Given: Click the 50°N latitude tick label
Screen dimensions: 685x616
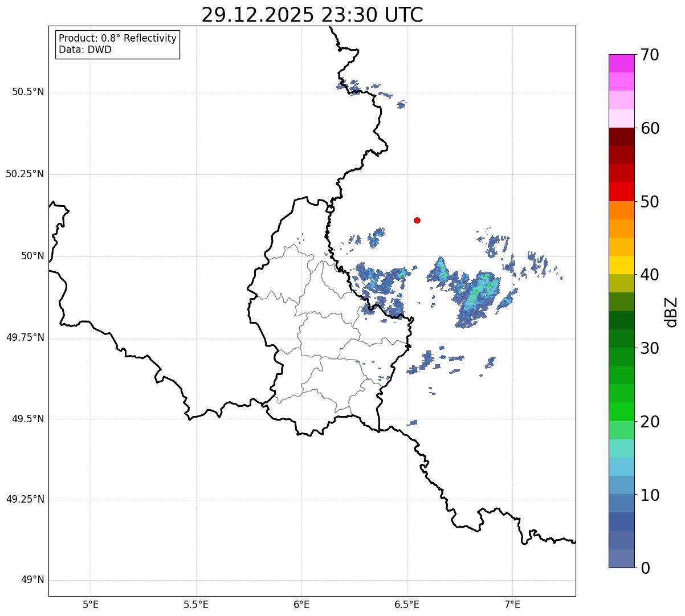Looking at the screenshot, I should click(x=32, y=256).
